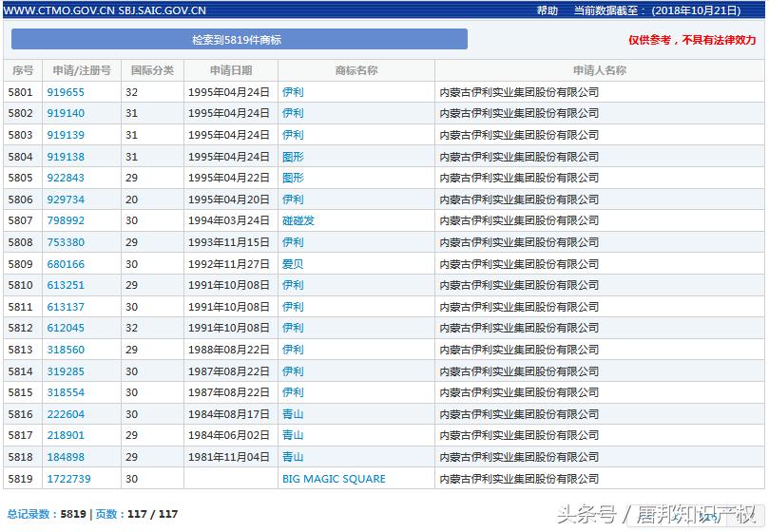Open trademark 伊利 in row 5813
Image resolution: width=769 pixels, height=532 pixels.
click(293, 350)
